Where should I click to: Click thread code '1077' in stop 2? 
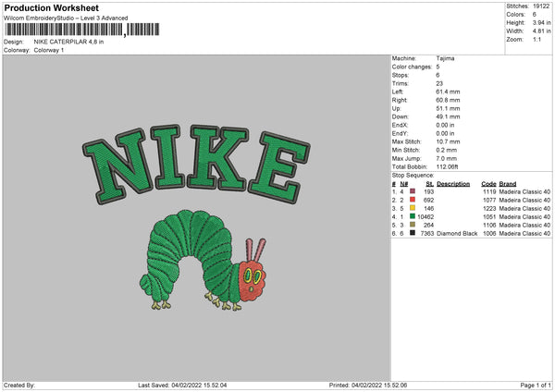[x=489, y=201]
